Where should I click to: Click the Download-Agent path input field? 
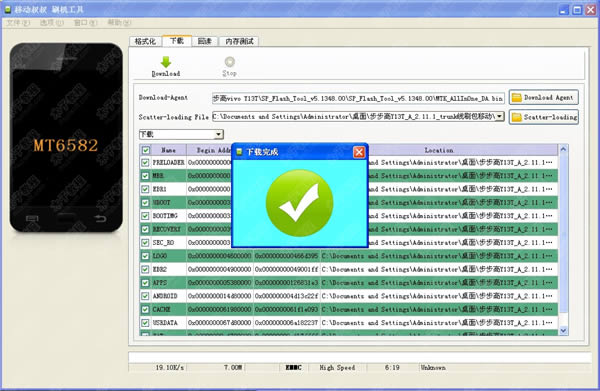358,98
